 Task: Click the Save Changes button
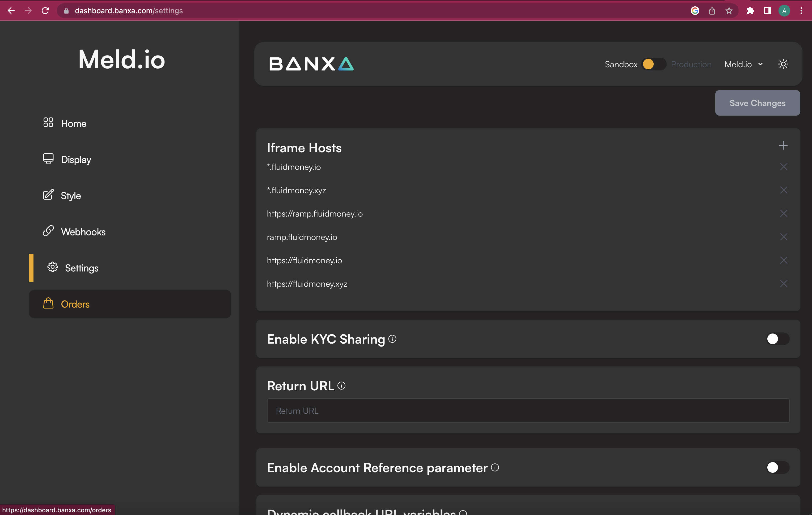pos(757,103)
